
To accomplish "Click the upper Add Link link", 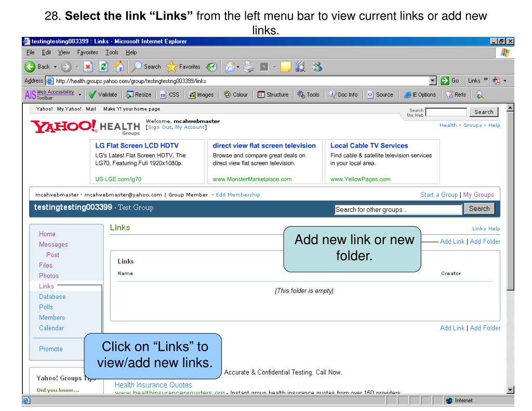I will point(452,241).
